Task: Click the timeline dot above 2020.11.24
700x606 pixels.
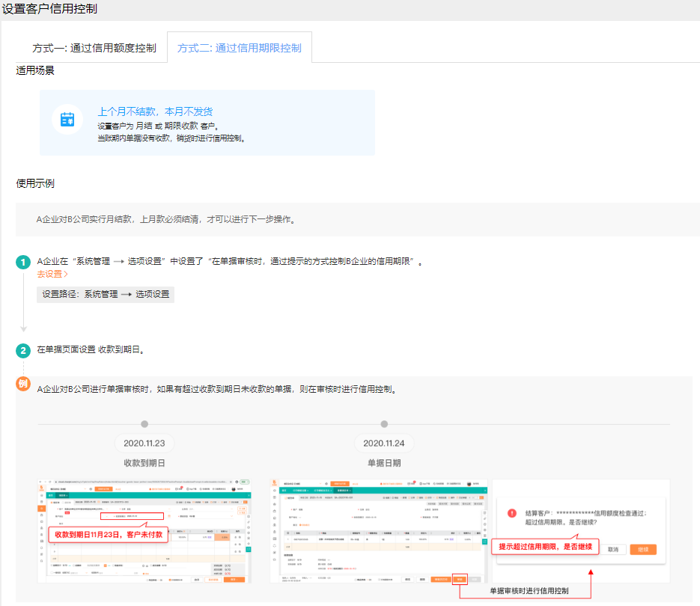Action: (x=384, y=424)
